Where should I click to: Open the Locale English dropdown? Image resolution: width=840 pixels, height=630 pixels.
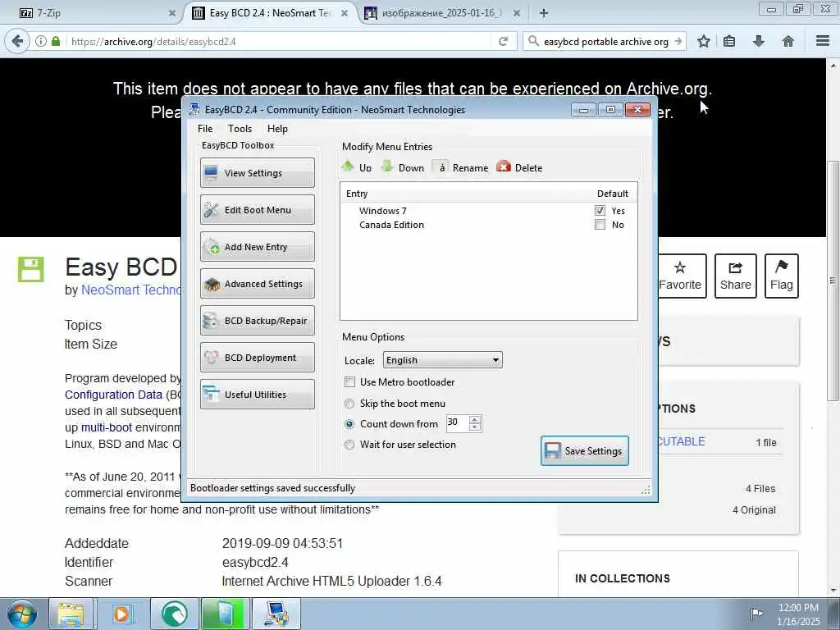click(442, 360)
